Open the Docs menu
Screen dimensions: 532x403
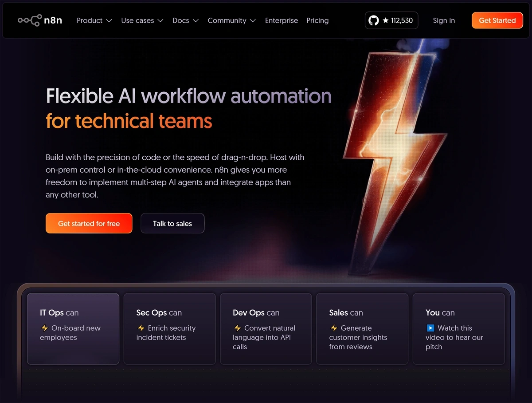(186, 20)
